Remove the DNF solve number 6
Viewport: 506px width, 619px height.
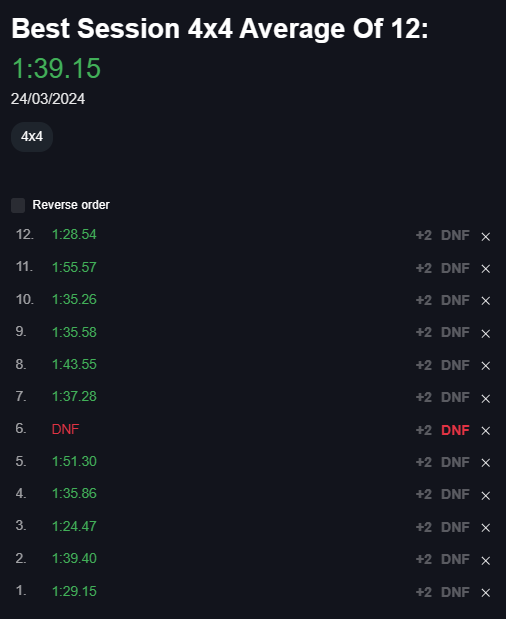pyautogui.click(x=485, y=431)
